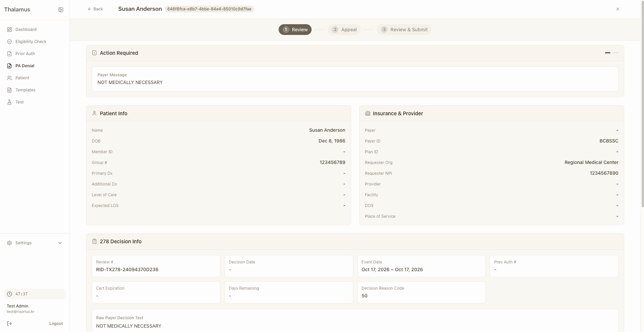Go Back to the previous page

point(95,9)
